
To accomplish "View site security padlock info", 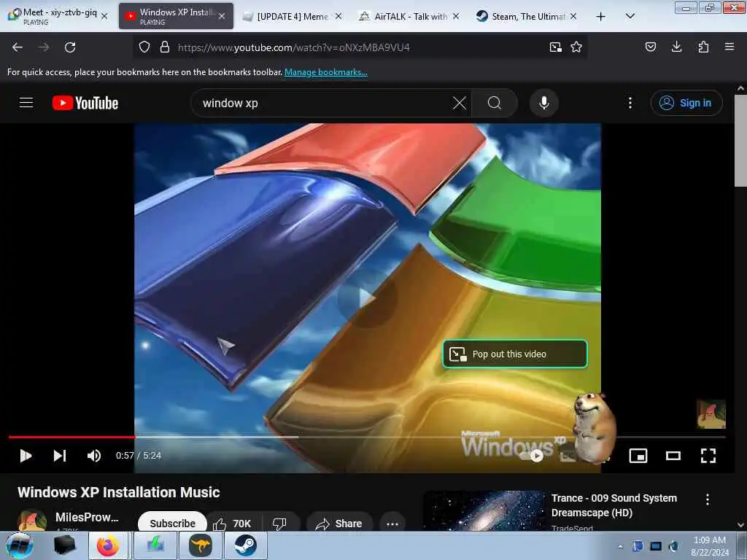I will coord(165,47).
